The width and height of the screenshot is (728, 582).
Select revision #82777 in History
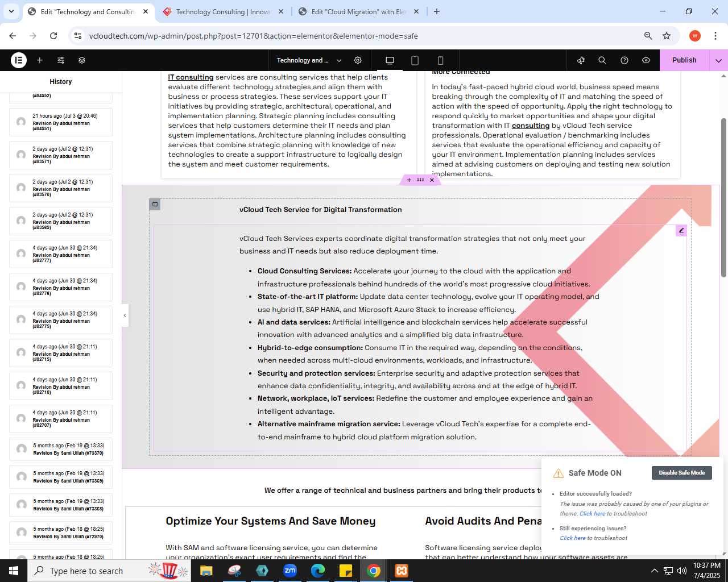[61, 254]
